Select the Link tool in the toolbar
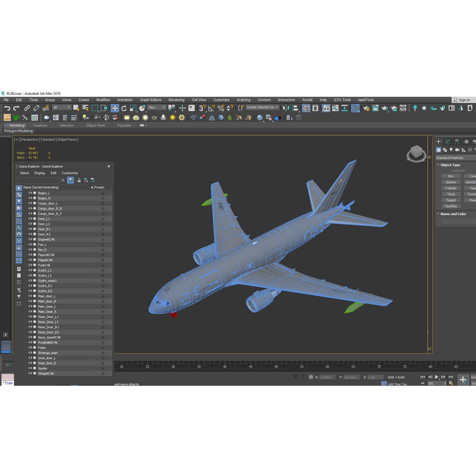The height and width of the screenshot is (476, 476). 27,108
